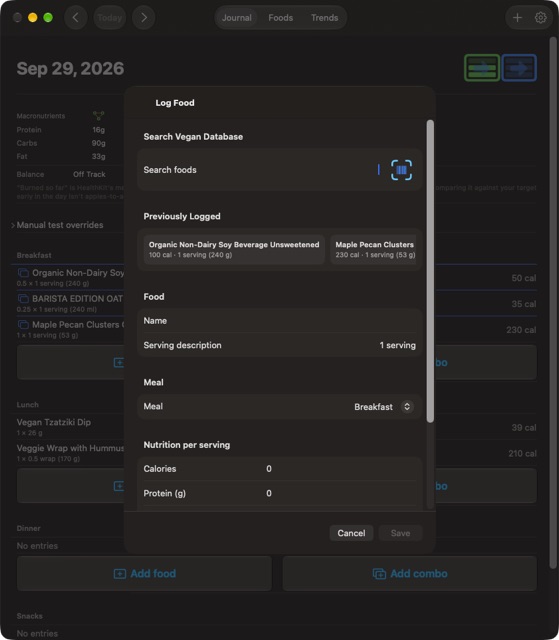Click the Protein 16g value
The image size is (559, 640).
98,130
